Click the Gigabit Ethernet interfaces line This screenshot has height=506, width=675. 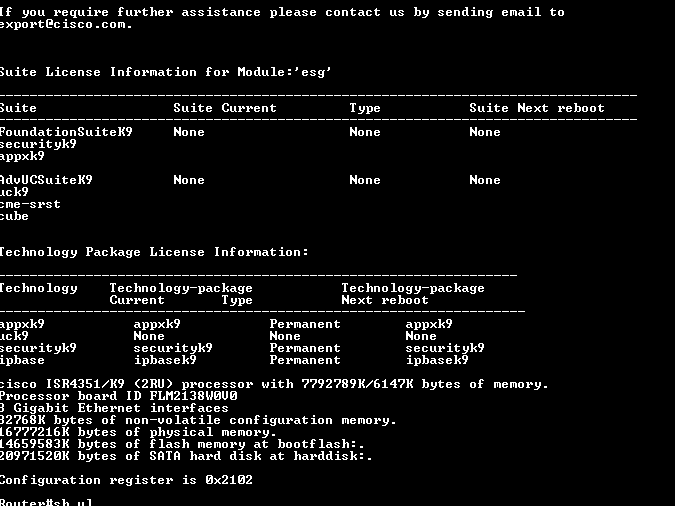click(114, 408)
